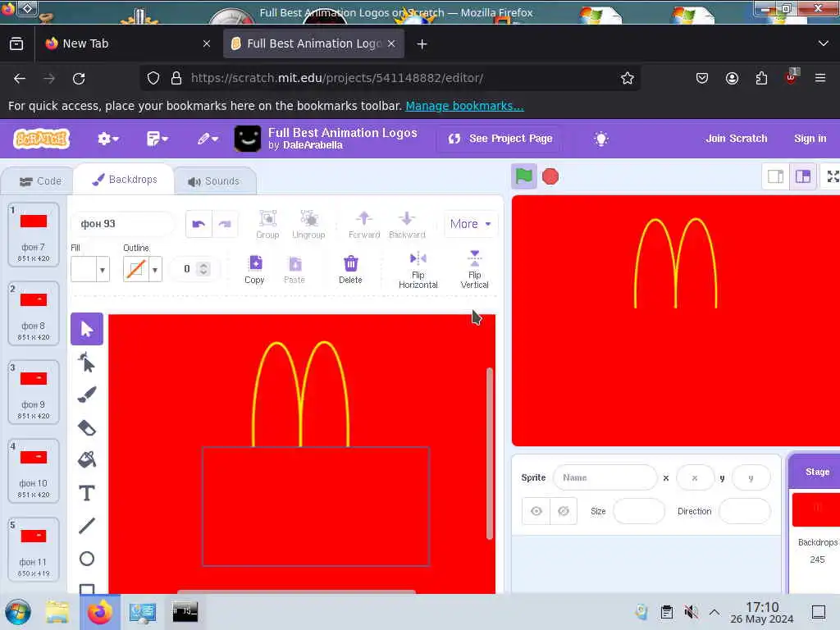Adjust outline width stepper
840x630 pixels.
(203, 268)
